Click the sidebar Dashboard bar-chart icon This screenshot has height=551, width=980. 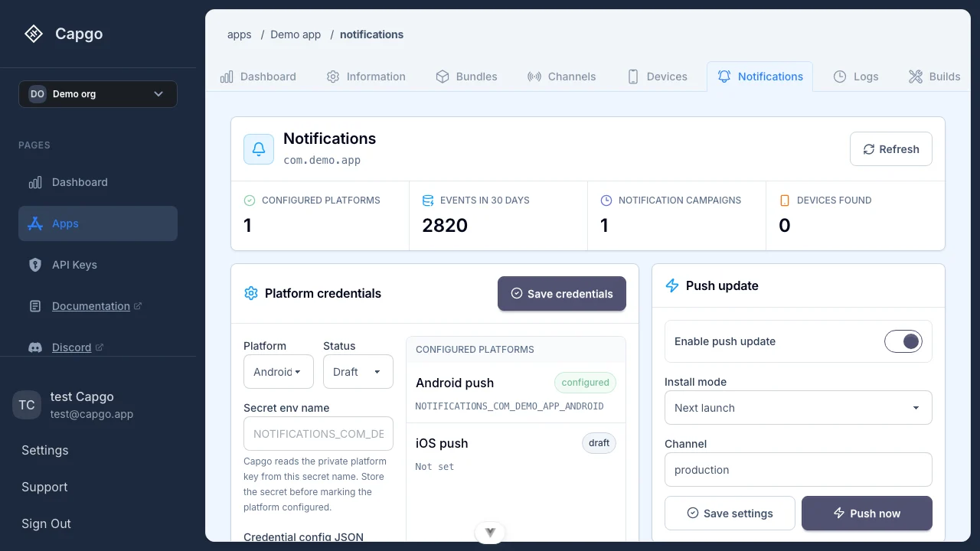(35, 182)
